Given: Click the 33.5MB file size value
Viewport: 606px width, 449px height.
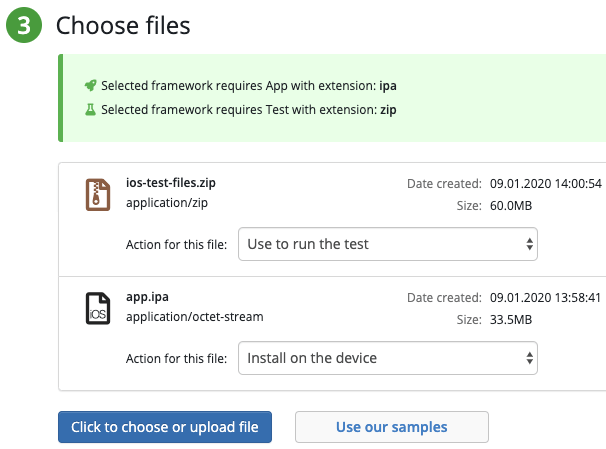Looking at the screenshot, I should (513, 320).
